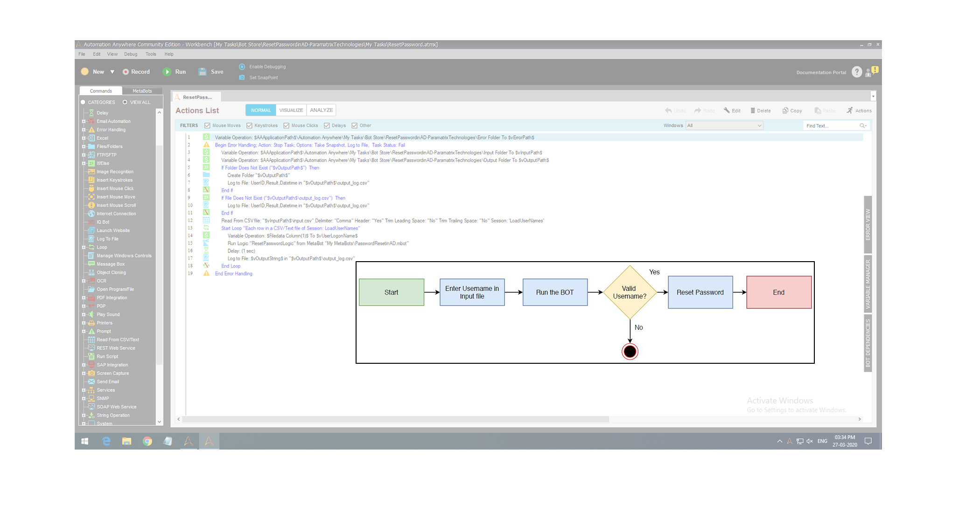Switch to the ANALYZE view tab
Image resolution: width=980 pixels, height=513 pixels.
pos(322,111)
